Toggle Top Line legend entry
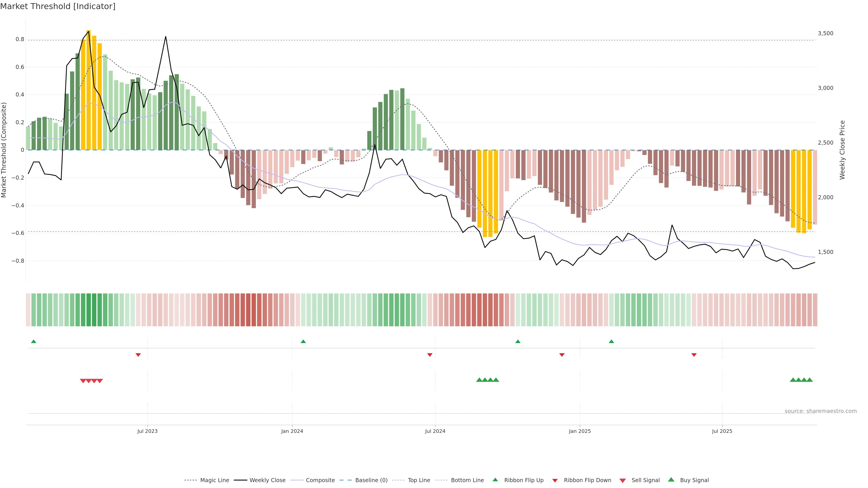The height and width of the screenshot is (488, 868). point(419,480)
